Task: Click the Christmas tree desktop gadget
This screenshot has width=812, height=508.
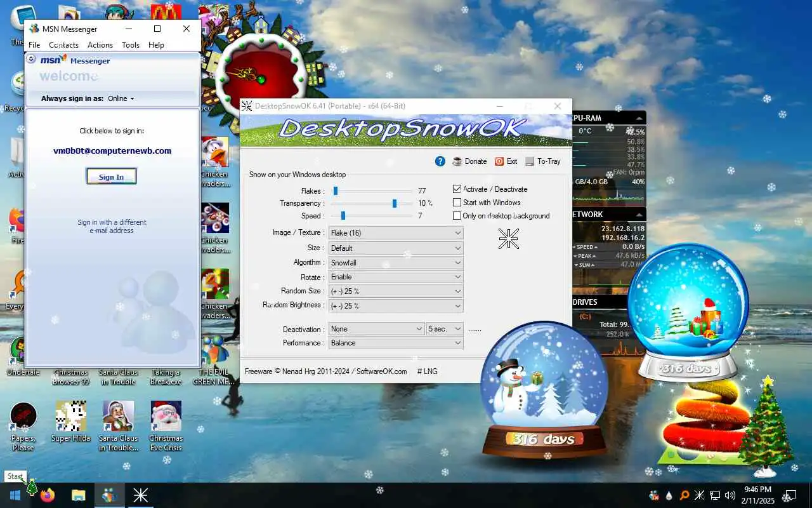Action: [766, 427]
